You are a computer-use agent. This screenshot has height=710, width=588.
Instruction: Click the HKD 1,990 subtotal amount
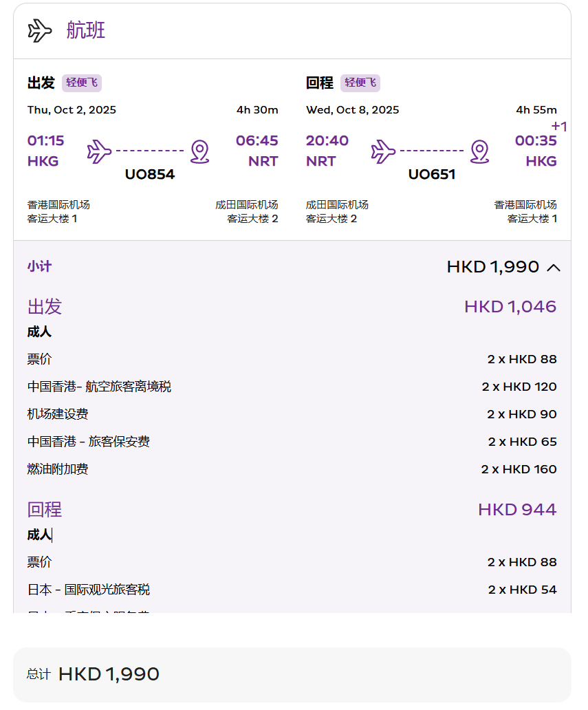pyautogui.click(x=493, y=267)
